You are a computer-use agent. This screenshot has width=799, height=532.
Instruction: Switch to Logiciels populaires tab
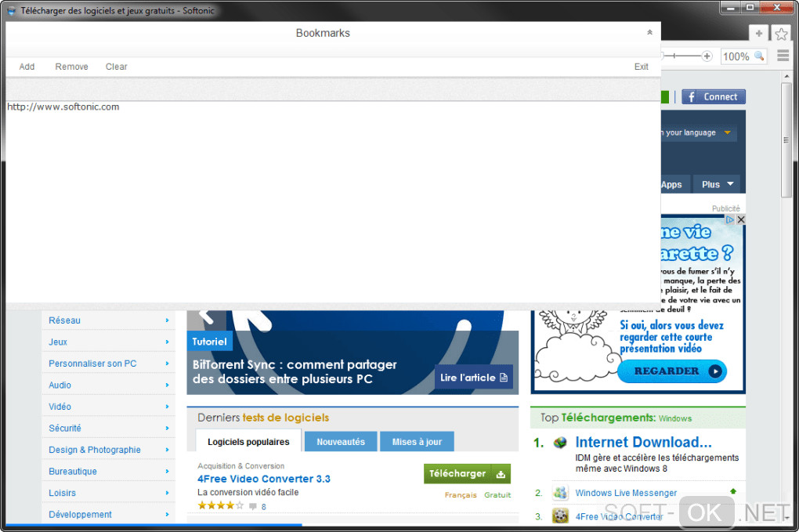click(248, 441)
